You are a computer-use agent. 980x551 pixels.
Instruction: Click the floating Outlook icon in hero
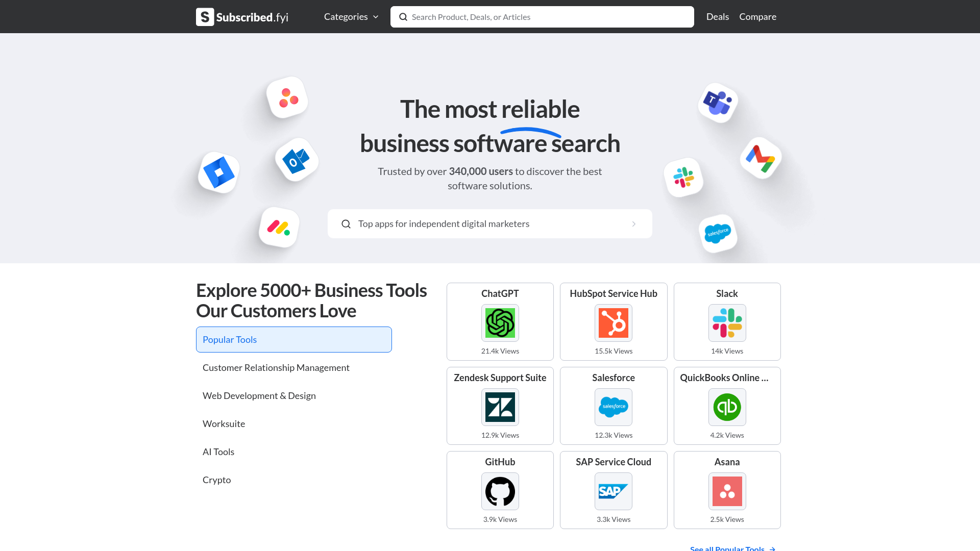tap(297, 160)
